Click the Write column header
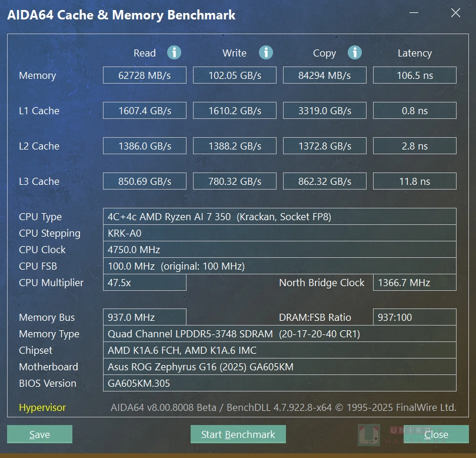The width and height of the screenshot is (476, 458). click(x=234, y=53)
